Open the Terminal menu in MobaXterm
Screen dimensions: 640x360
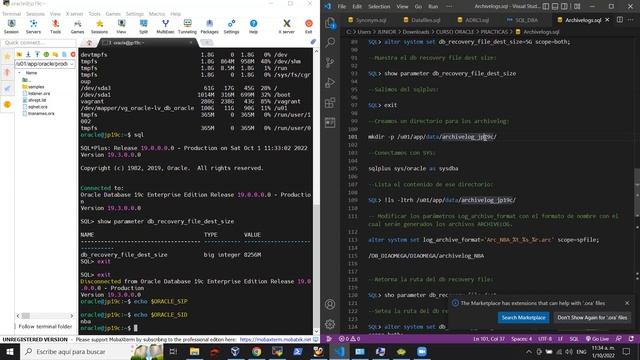pos(11,14)
